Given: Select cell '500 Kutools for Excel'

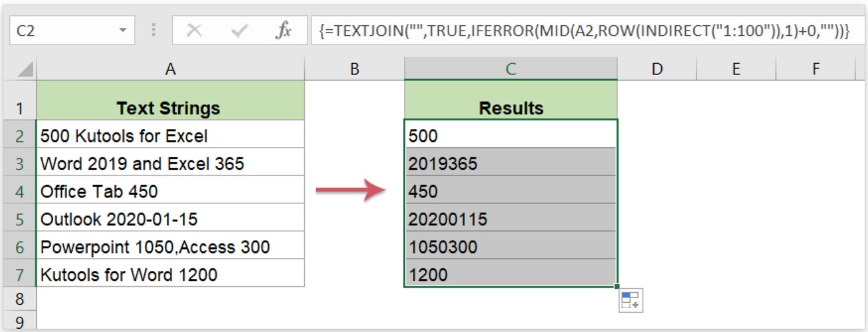Looking at the screenshot, I should pyautogui.click(x=171, y=134).
